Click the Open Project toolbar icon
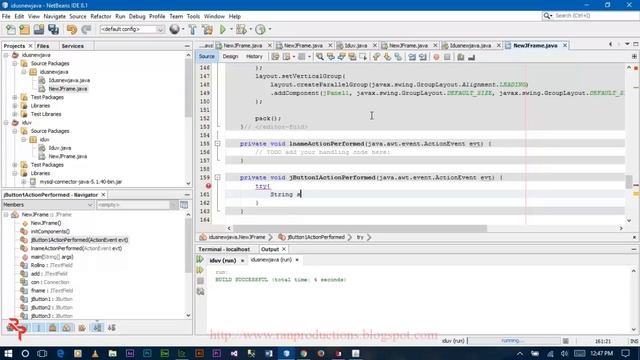The width and height of the screenshot is (640, 360). tap(39, 29)
